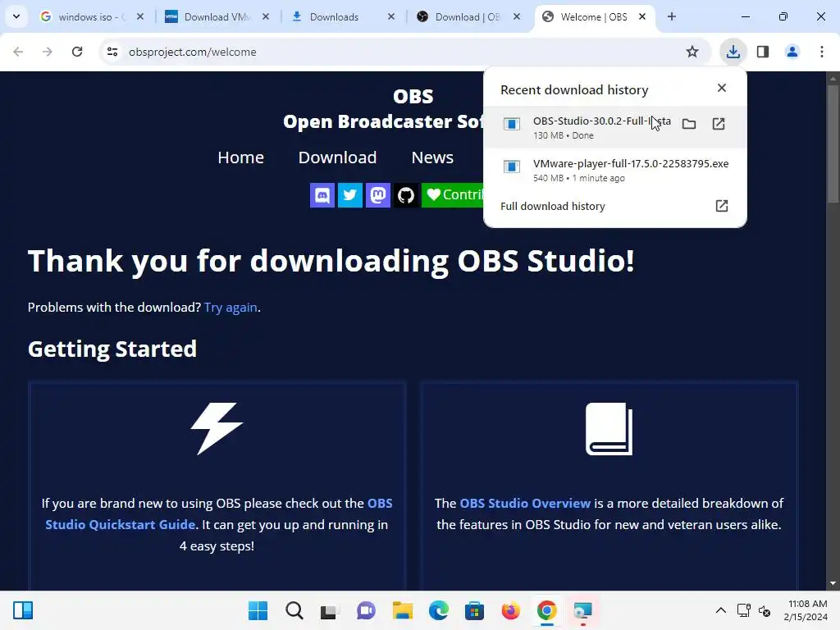Bookmark this page with star icon
The width and height of the screenshot is (840, 630).
[692, 52]
